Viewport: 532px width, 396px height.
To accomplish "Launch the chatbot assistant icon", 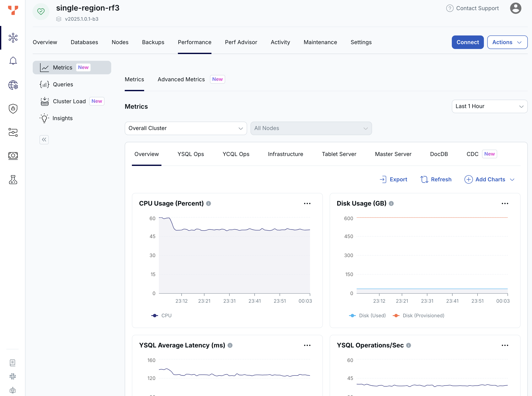I will tap(13, 389).
